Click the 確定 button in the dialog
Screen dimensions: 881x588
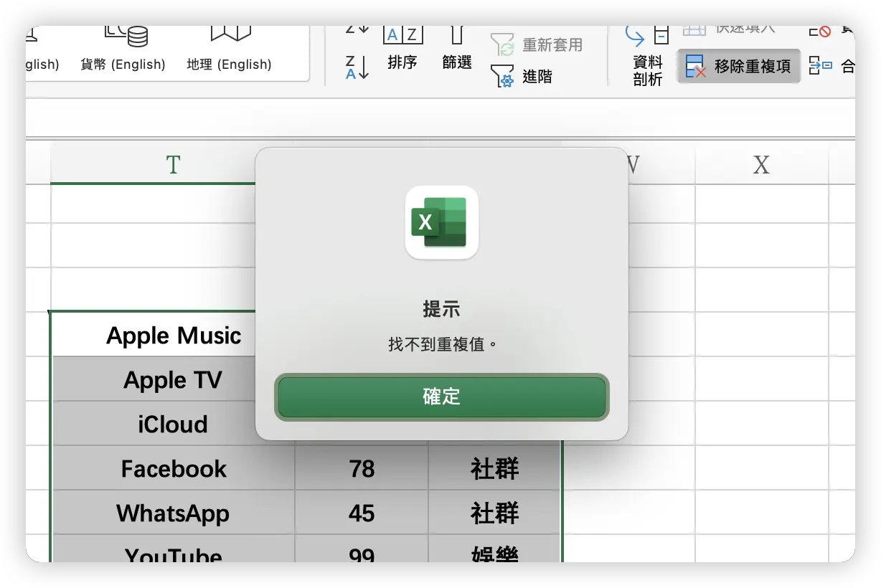441,397
